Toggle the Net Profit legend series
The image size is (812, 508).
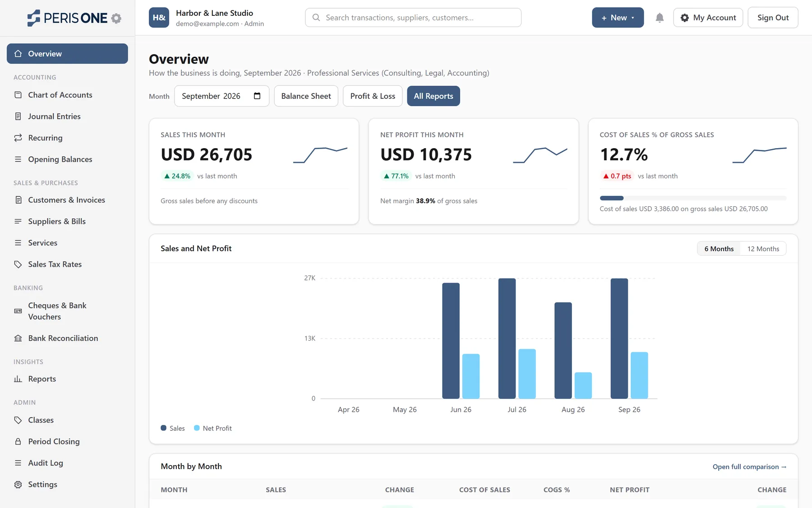213,428
